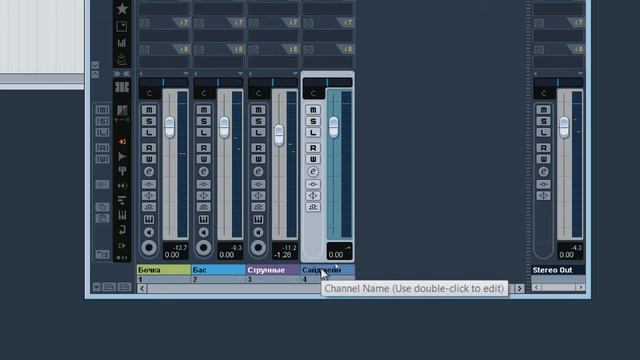640x360 pixels.
Task: Open Бочка channel view options arrow
Action: tap(186, 73)
